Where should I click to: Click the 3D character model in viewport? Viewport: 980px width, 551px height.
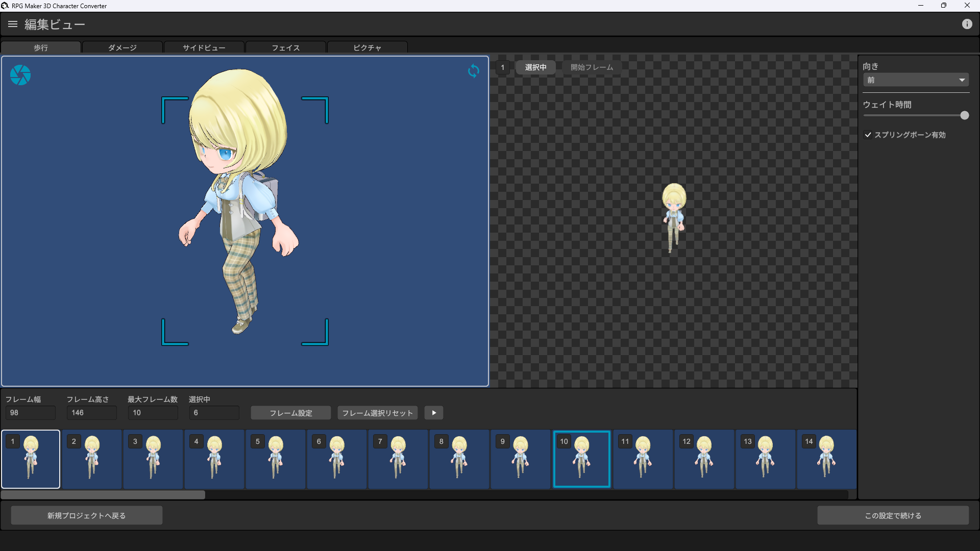coord(238,202)
